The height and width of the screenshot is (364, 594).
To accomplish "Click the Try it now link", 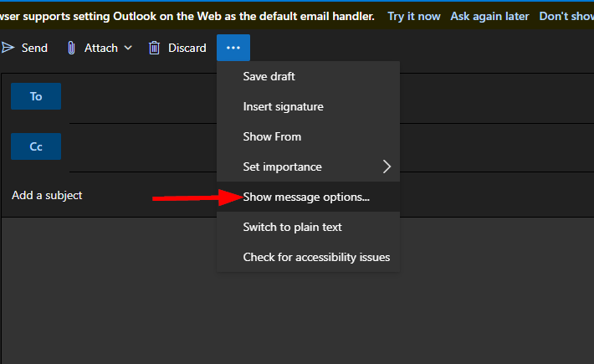I will (412, 16).
